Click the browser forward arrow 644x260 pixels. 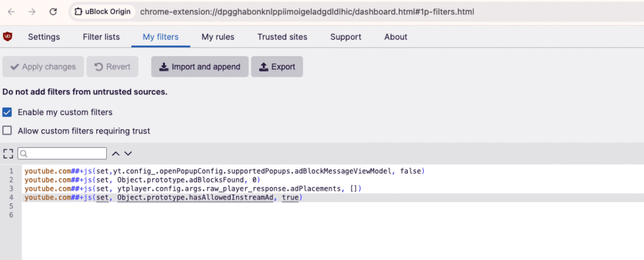[x=32, y=12]
